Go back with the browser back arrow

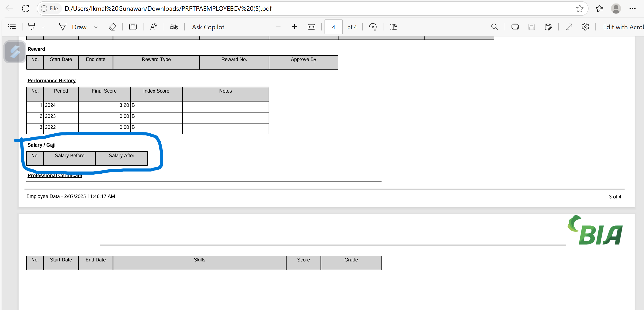click(x=9, y=8)
